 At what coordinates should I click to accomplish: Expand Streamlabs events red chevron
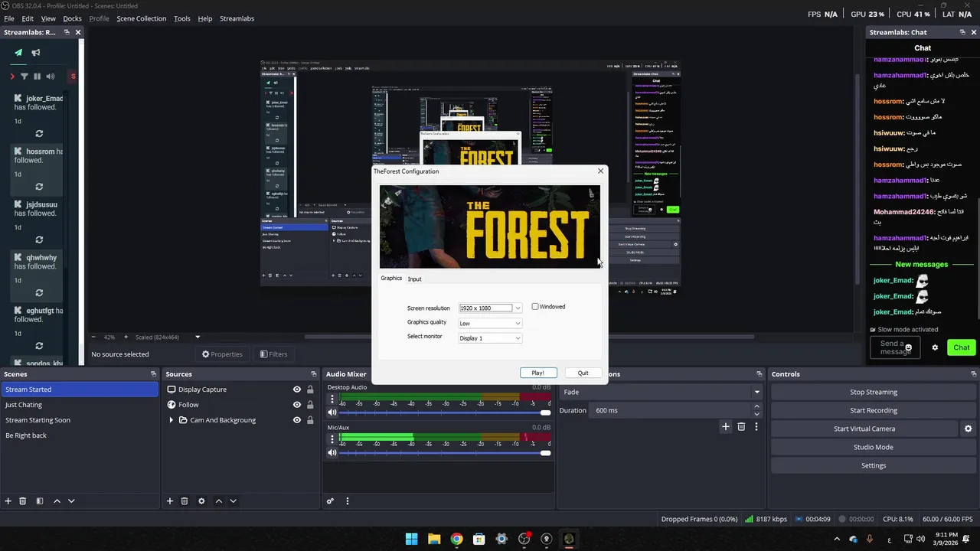(12, 77)
